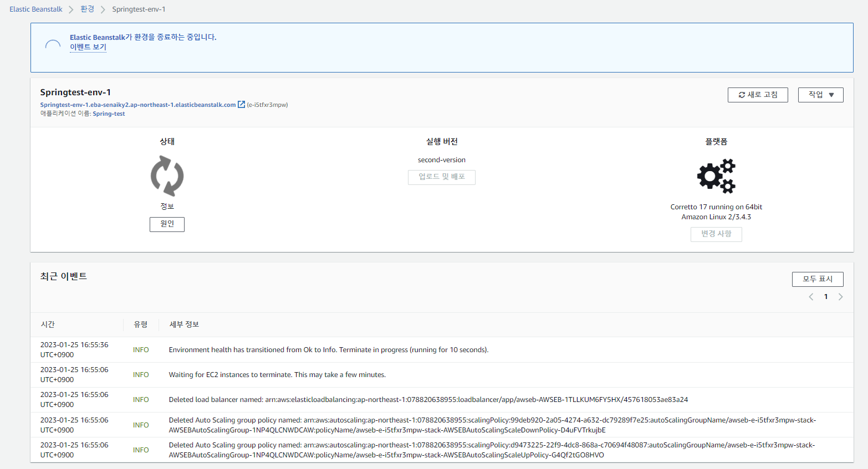Screen dimensions: 868x469
Task: Open the 이벤트 보기 link
Action: coord(88,47)
